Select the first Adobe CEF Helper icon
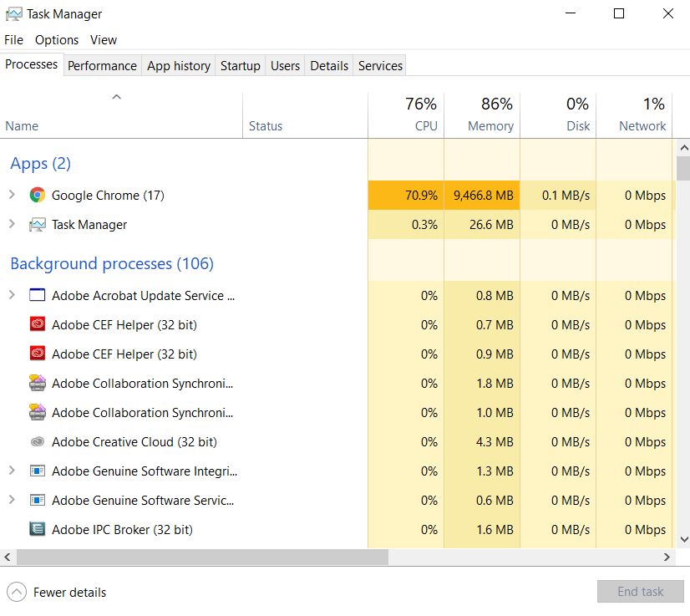This screenshot has height=616, width=690. (x=37, y=325)
